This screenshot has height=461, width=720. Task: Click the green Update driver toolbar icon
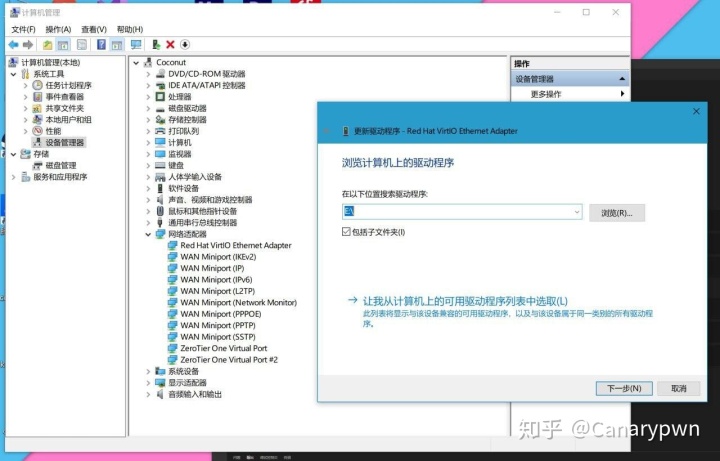click(156, 45)
